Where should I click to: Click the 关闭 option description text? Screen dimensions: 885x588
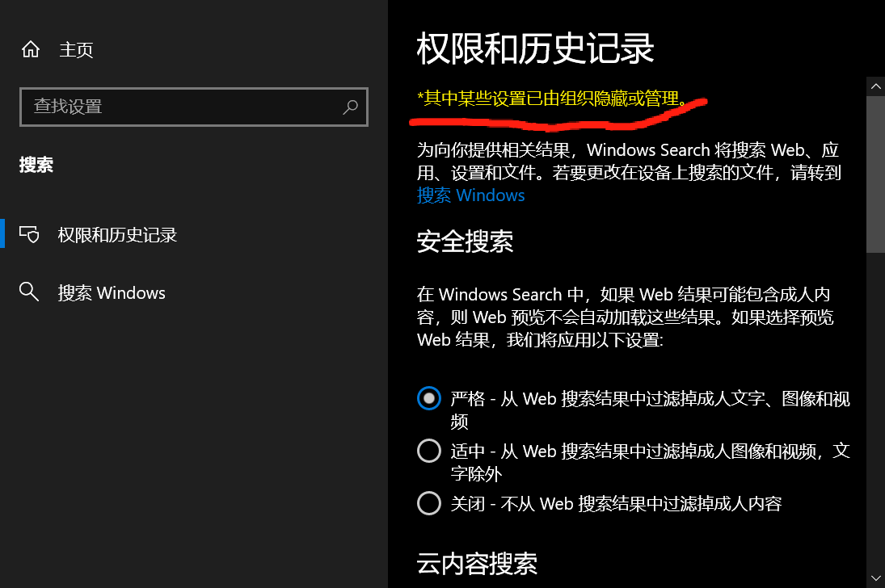616,503
